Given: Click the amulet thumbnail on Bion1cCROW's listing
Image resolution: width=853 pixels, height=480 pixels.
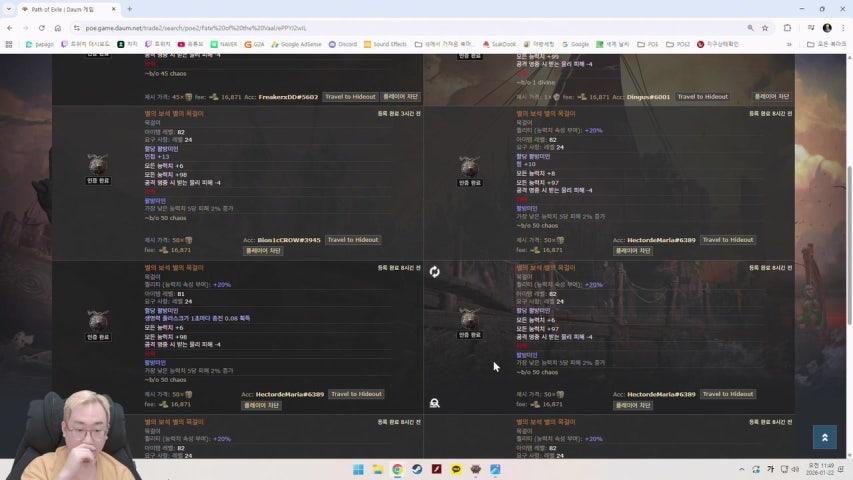Looking at the screenshot, I should coord(98,164).
